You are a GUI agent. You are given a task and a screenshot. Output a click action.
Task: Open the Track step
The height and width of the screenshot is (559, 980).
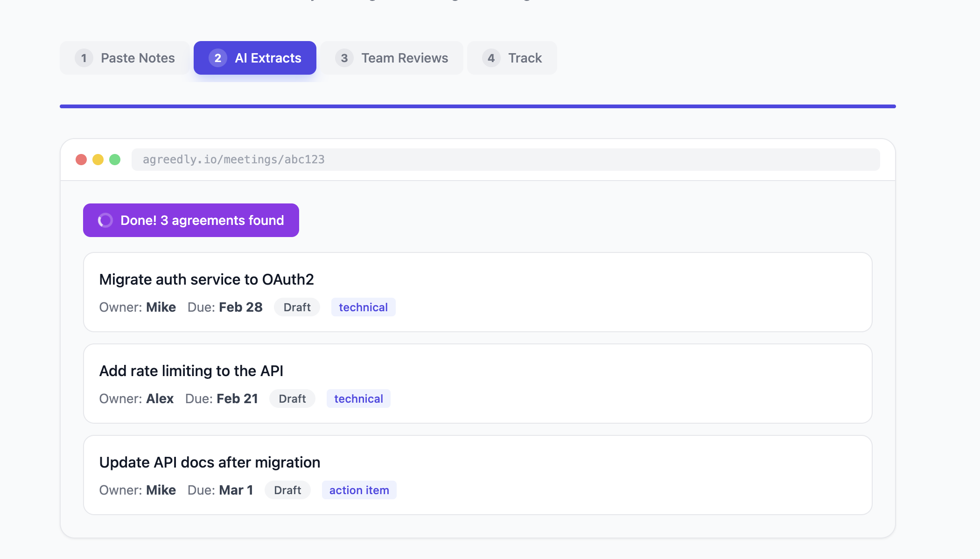[x=512, y=58]
